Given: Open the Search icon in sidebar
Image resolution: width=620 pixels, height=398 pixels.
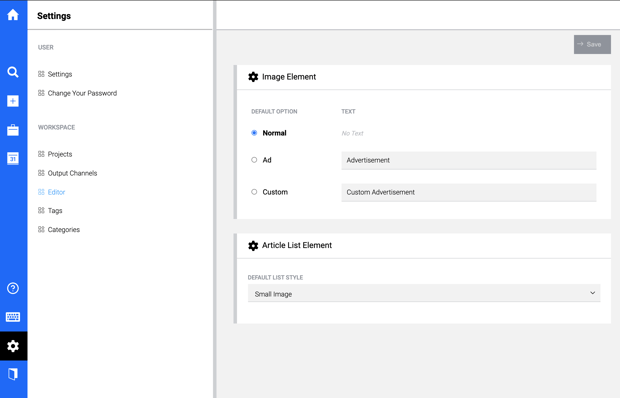Looking at the screenshot, I should coord(13,72).
